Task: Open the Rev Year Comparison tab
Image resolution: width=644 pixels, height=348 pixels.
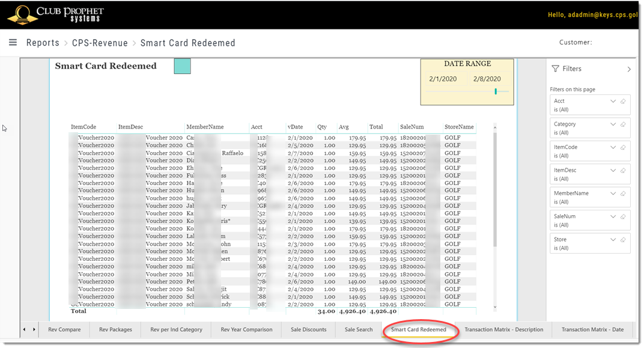Action: (x=246, y=329)
